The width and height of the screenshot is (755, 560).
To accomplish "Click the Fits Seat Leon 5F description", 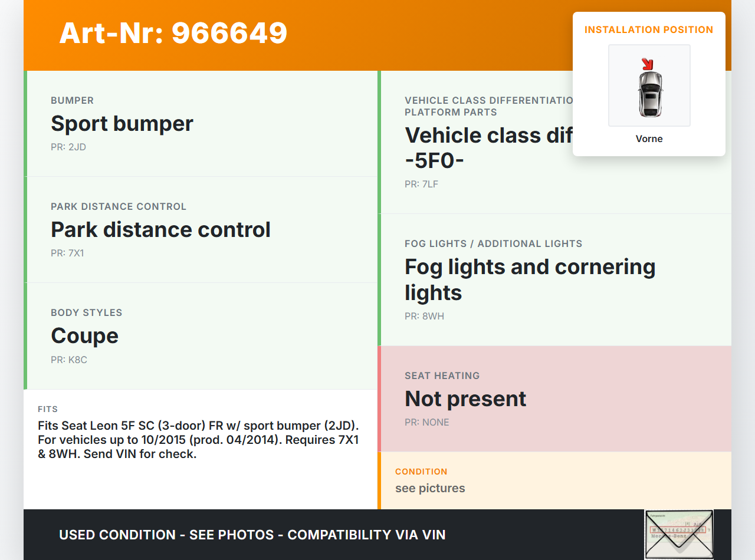I will pyautogui.click(x=199, y=440).
